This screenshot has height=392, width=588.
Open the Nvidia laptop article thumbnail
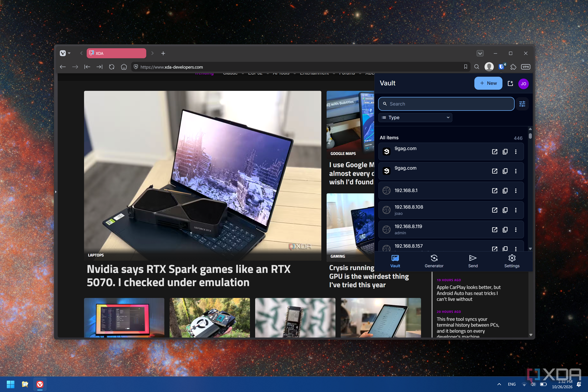click(x=202, y=175)
